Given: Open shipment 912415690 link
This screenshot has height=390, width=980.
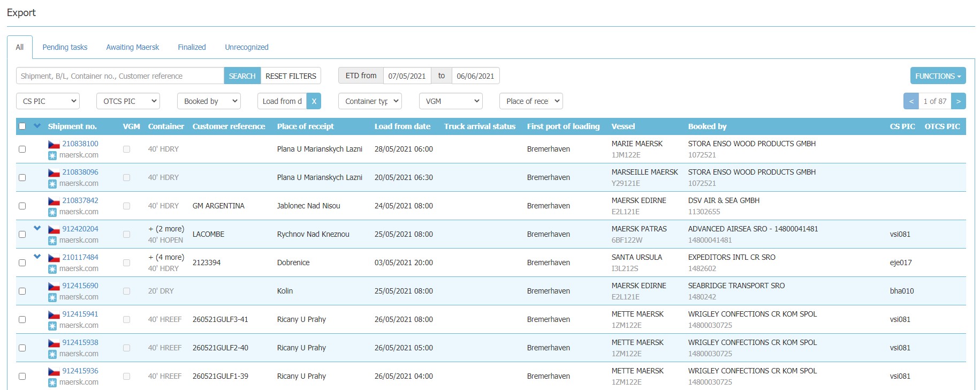Looking at the screenshot, I should point(80,286).
